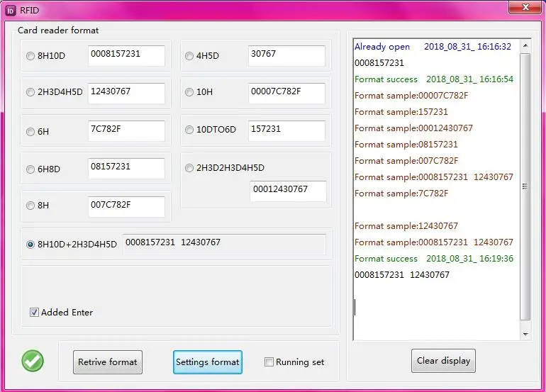
Task: Click the RFID app icon in title bar
Action: pos(11,11)
